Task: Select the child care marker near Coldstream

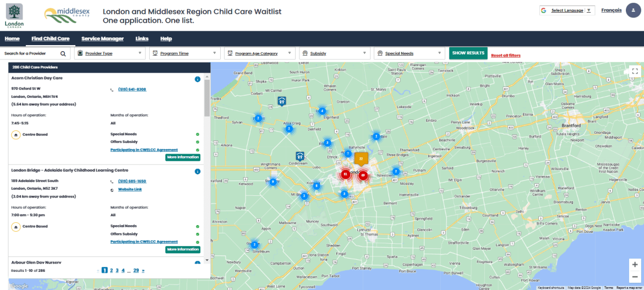Action: [x=299, y=156]
